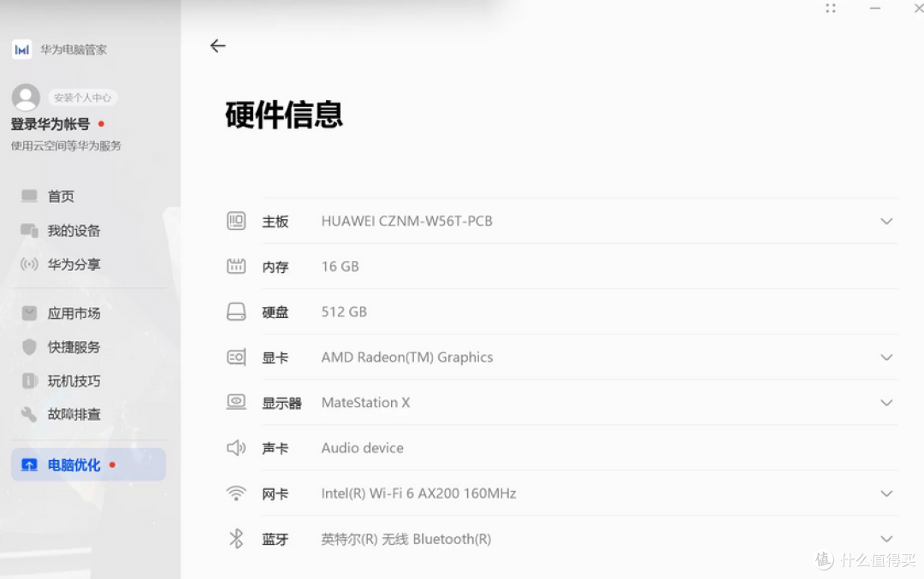Click the 快捷服务 shield icon
Image resolution: width=924 pixels, height=579 pixels.
coord(29,347)
